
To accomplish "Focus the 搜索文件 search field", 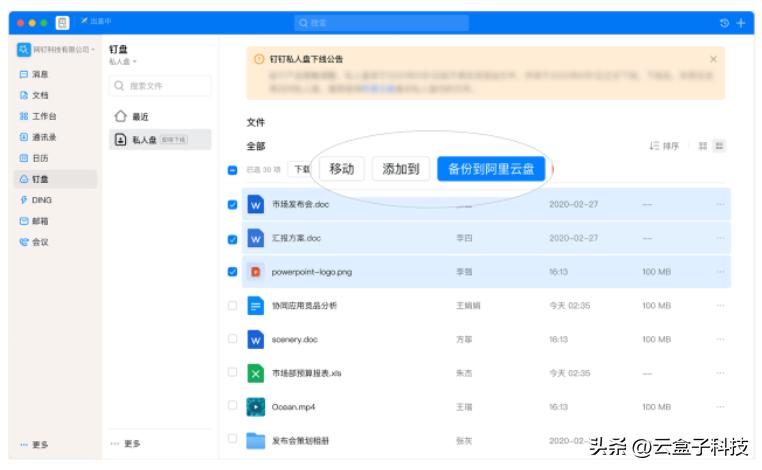I will tap(160, 86).
